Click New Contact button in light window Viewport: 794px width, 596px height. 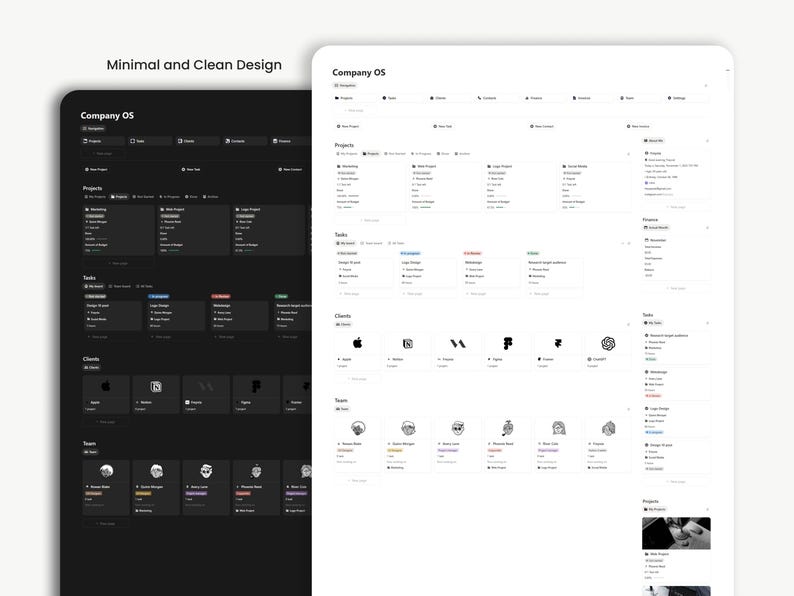pos(542,127)
